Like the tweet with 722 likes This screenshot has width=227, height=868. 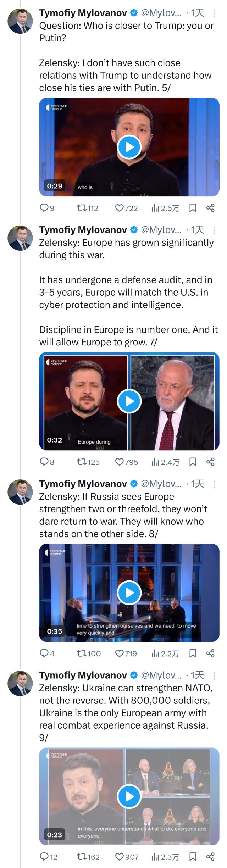pyautogui.click(x=120, y=208)
